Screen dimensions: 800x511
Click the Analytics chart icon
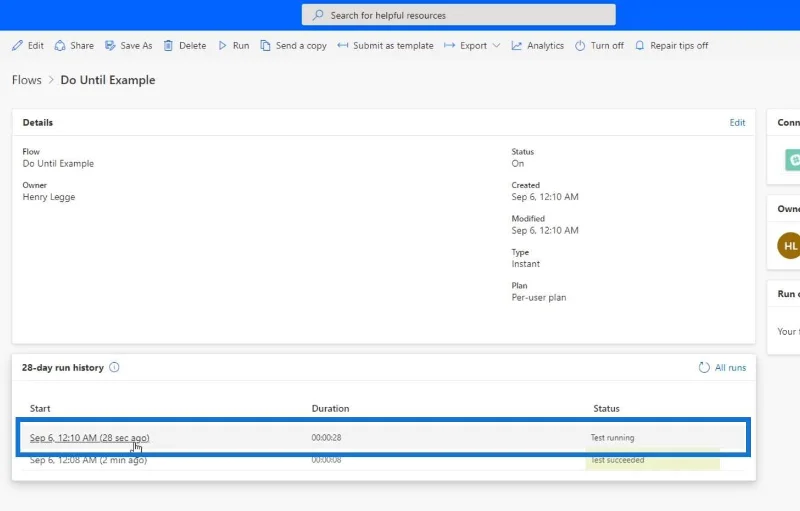click(516, 45)
